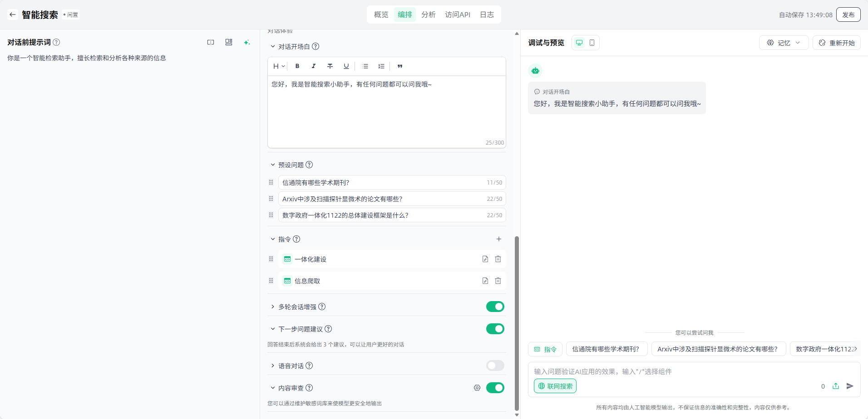Delete the 一体化建设 instruction
The image size is (868, 419).
tap(498, 259)
